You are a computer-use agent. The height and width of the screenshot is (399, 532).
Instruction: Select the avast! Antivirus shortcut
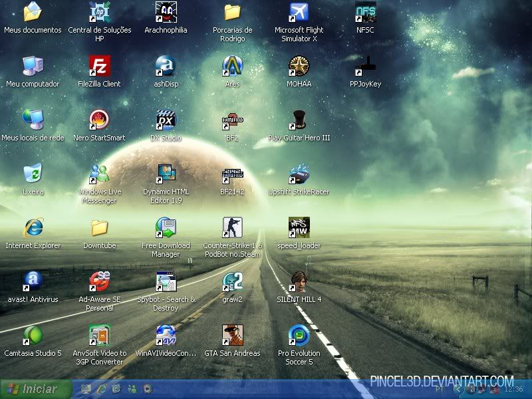click(33, 282)
